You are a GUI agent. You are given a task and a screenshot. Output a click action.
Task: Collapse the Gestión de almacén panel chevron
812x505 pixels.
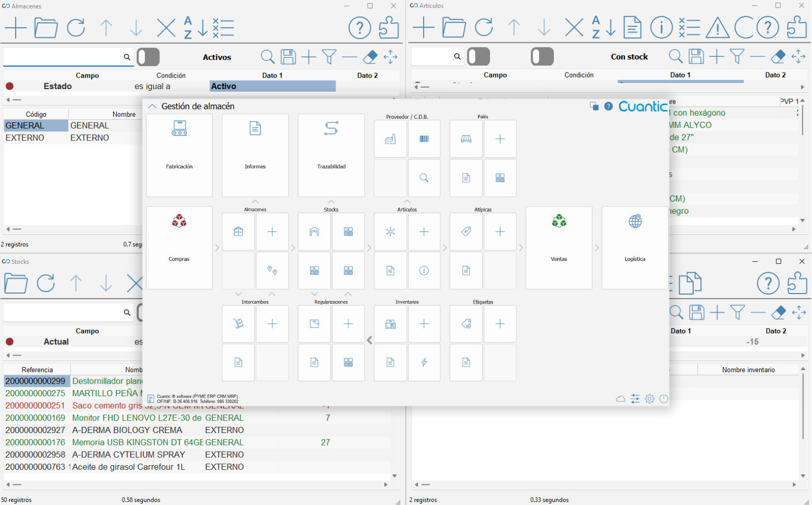pyautogui.click(x=152, y=106)
